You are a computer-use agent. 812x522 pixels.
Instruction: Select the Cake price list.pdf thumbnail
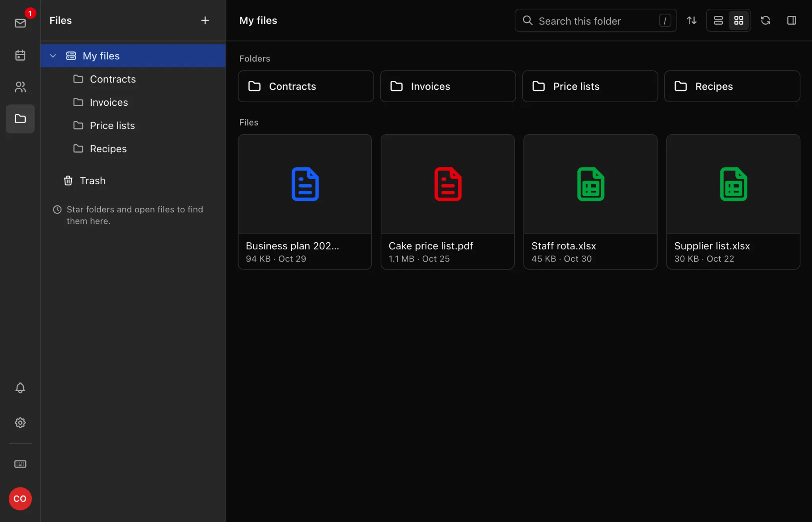(448, 184)
